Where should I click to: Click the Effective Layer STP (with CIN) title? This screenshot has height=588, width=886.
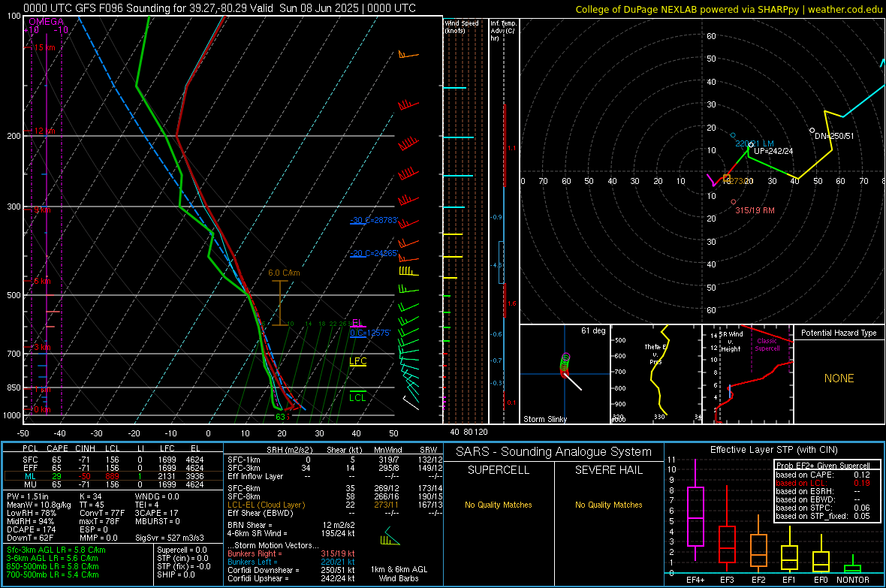point(773,450)
